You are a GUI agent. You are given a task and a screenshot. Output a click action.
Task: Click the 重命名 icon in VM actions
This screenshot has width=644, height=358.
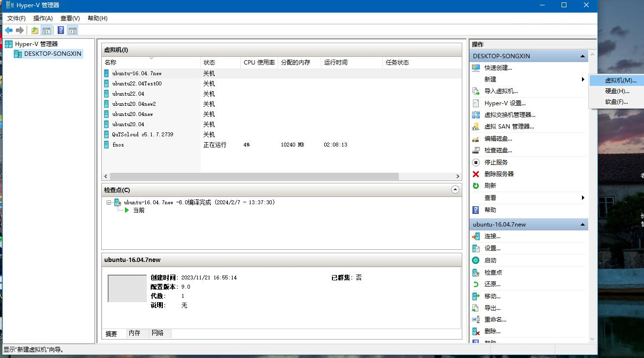476,319
